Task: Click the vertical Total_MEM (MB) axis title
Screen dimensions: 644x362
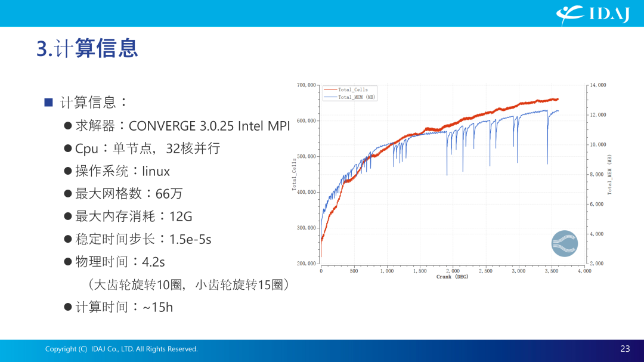Action: tap(609, 175)
